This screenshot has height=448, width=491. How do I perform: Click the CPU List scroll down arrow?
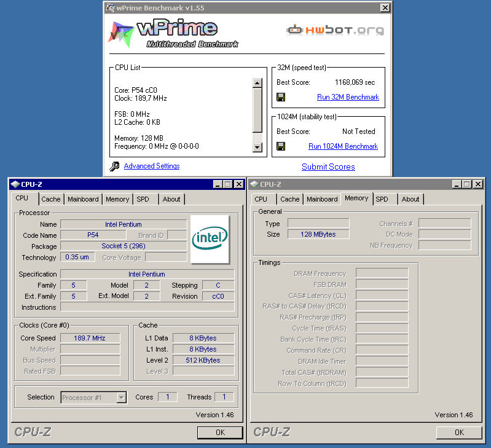[257, 147]
